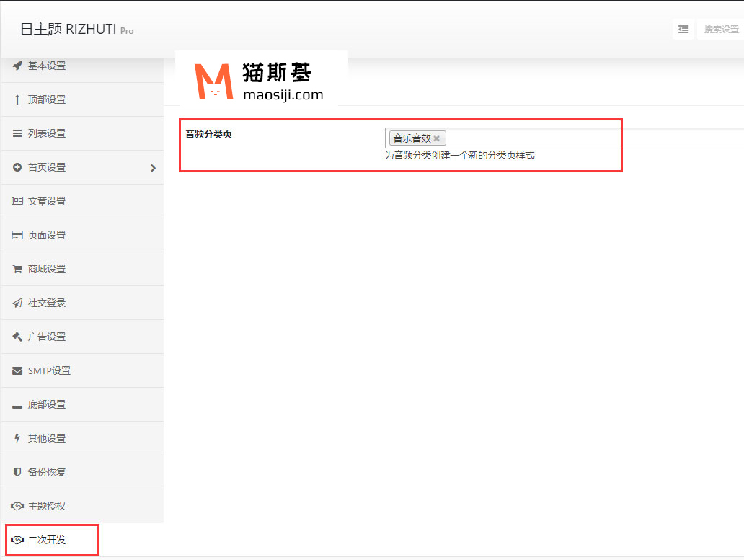Viewport: 744px width, 560px height.
Task: Click the shopping cart icon for 商城设置
Action: pos(17,269)
